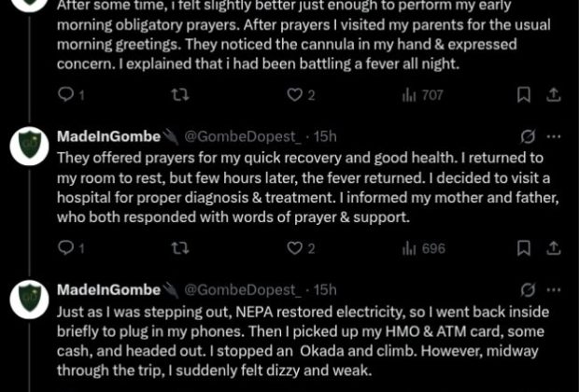Retweet the post with 707 views

pyautogui.click(x=180, y=95)
